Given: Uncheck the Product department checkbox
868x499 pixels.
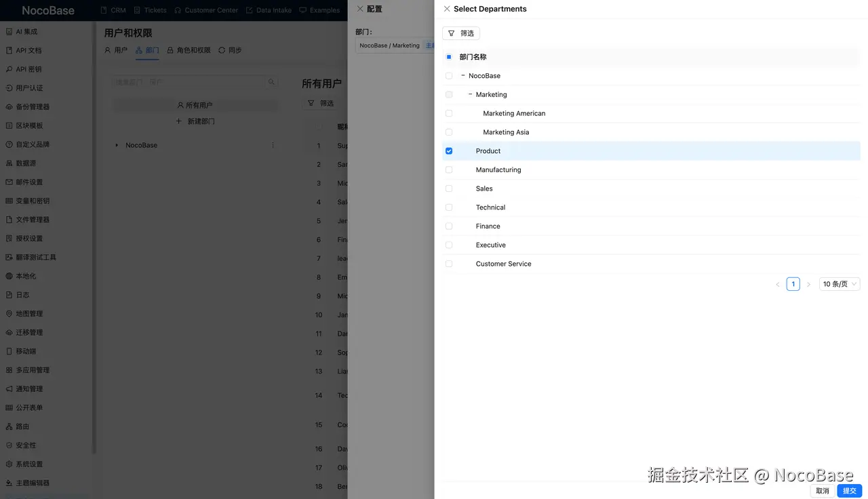Looking at the screenshot, I should click(x=448, y=151).
